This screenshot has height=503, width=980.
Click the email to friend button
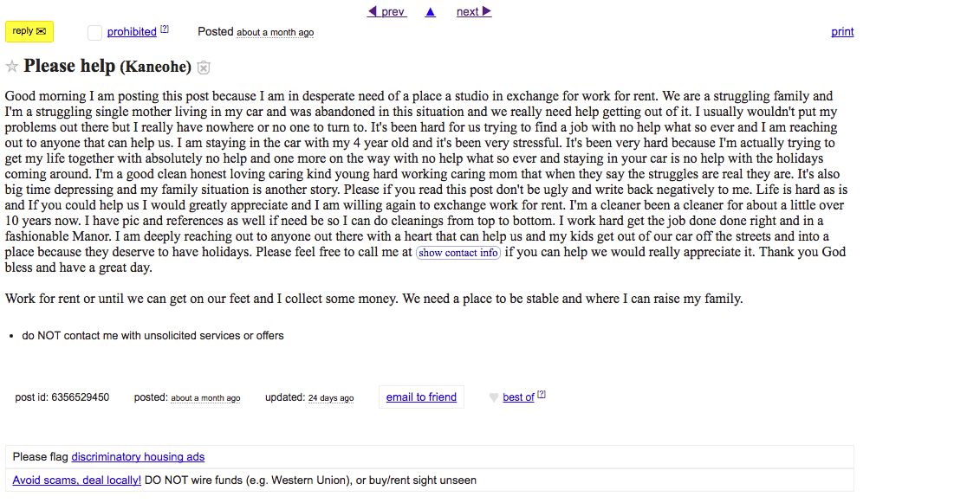pyautogui.click(x=421, y=397)
